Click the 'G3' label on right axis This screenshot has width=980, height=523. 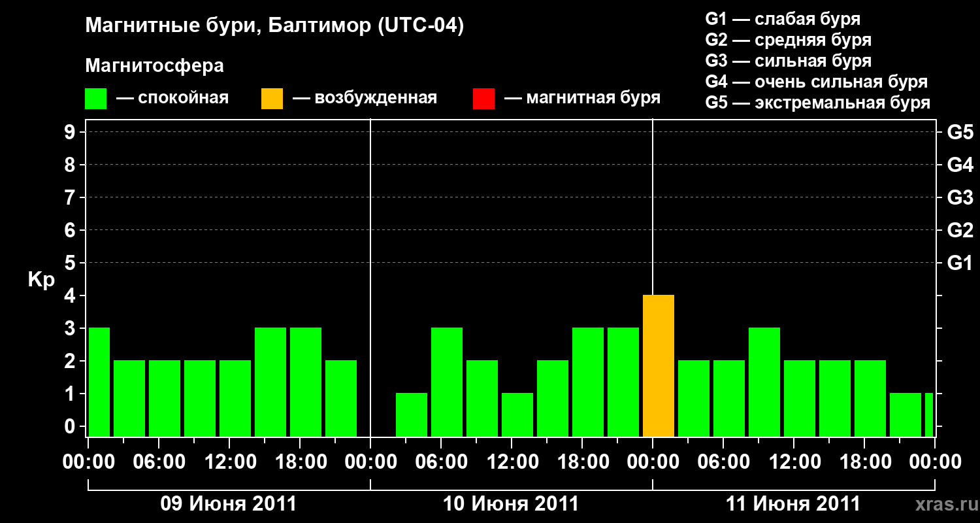point(960,197)
